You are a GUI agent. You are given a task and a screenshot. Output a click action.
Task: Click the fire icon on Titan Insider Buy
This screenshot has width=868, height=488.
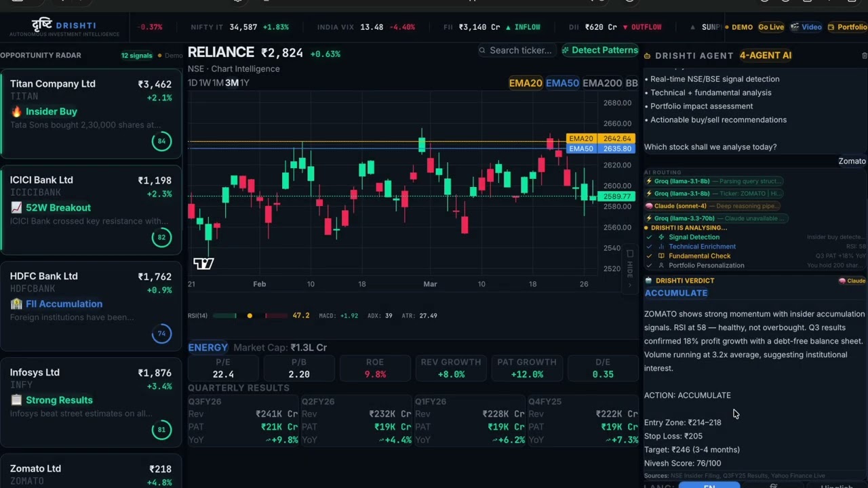click(16, 111)
